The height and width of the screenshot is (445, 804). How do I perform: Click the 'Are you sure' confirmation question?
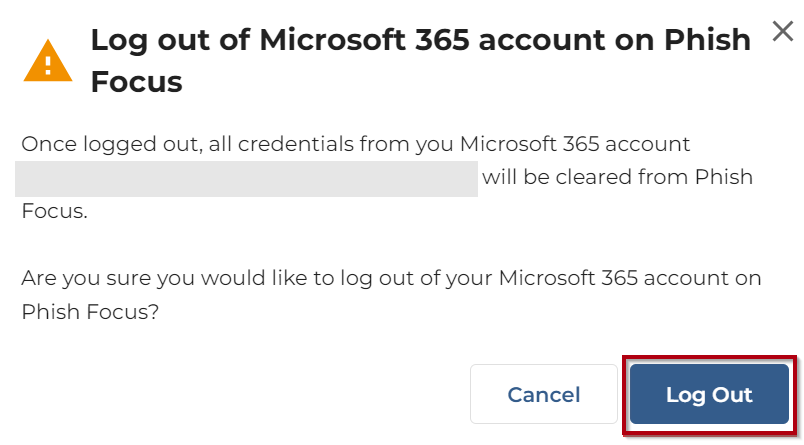(390, 277)
